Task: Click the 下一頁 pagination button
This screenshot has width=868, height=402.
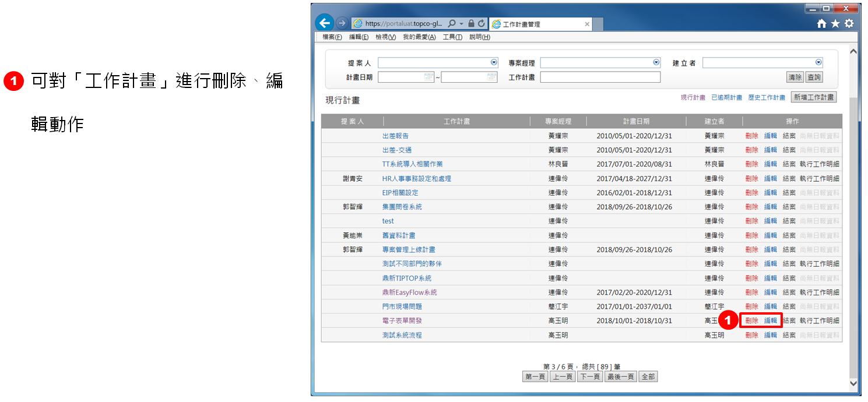Action: click(x=590, y=377)
